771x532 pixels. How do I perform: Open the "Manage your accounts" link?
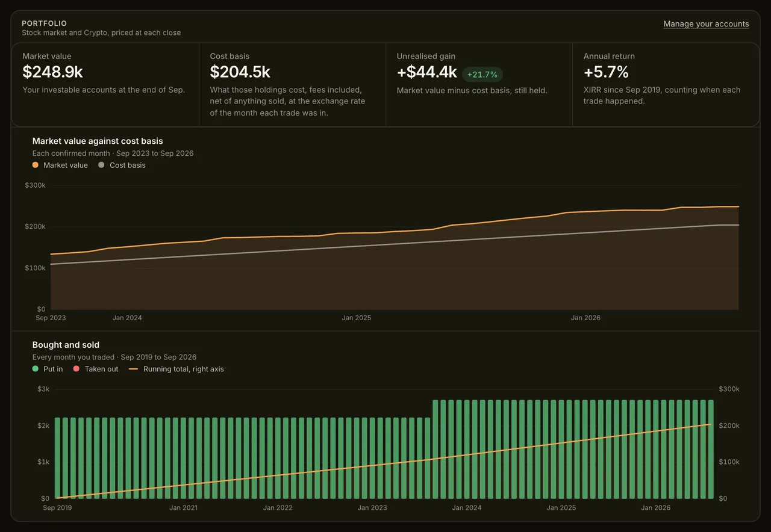tap(706, 24)
